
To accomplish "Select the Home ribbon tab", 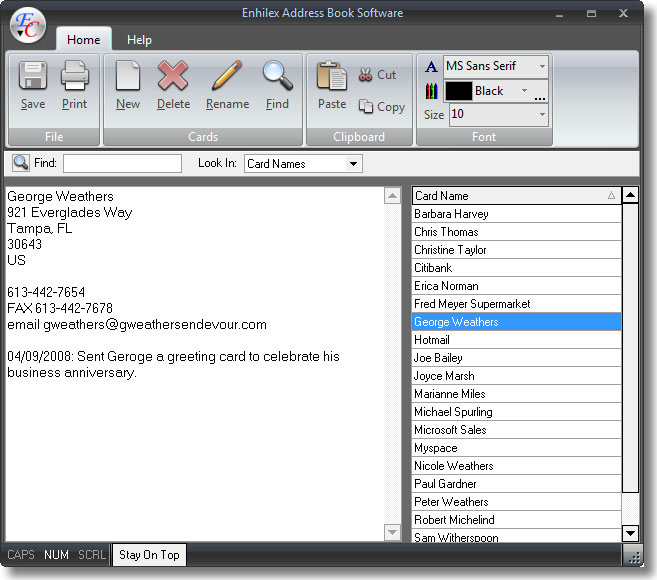I will 83,40.
